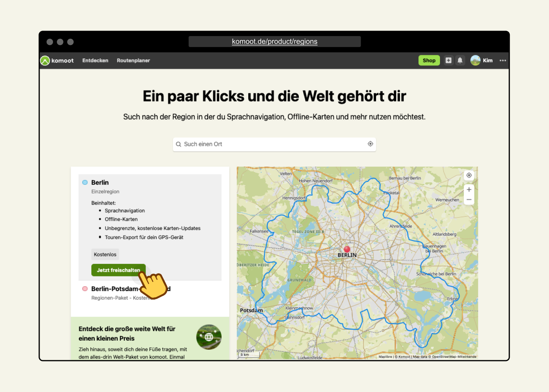Click the world package globe image
The height and width of the screenshot is (392, 549).
point(209,337)
